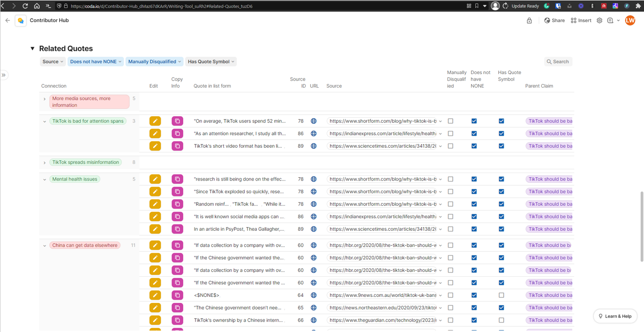This screenshot has height=332, width=644.
Task: Click the browser home icon
Action: click(x=37, y=6)
